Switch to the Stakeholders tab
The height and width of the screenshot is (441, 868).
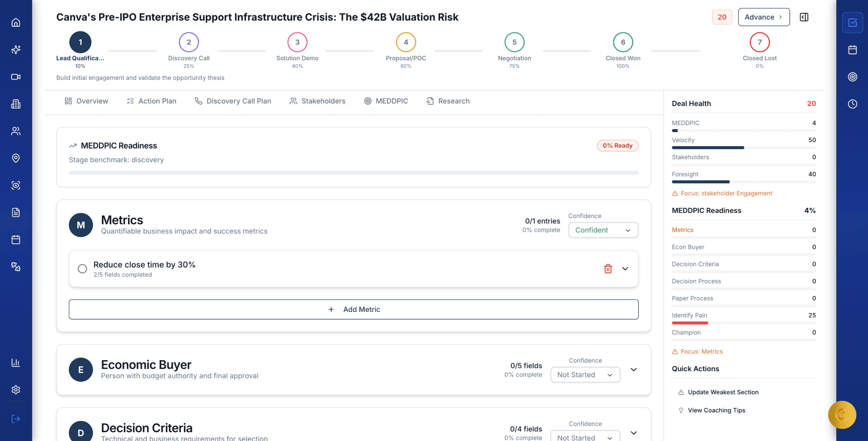[317, 101]
